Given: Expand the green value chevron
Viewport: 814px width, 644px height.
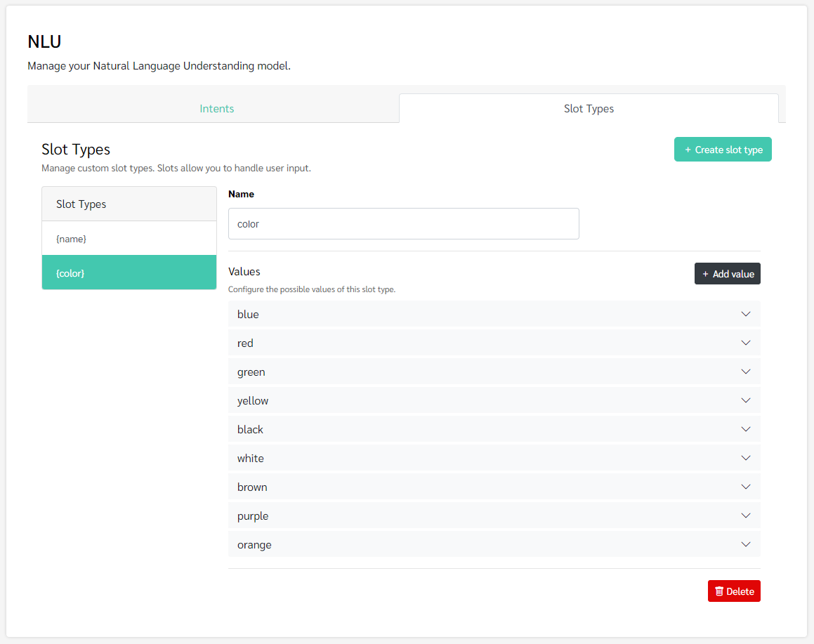Looking at the screenshot, I should pyautogui.click(x=746, y=372).
